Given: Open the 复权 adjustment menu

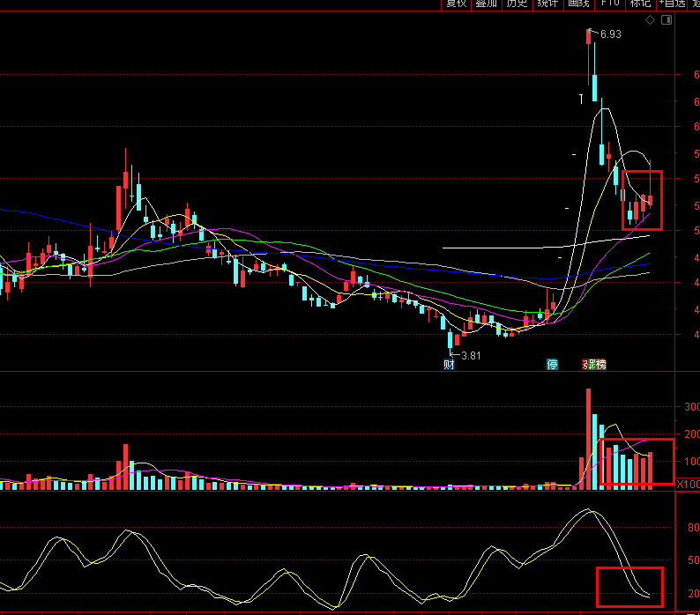Looking at the screenshot, I should (456, 4).
